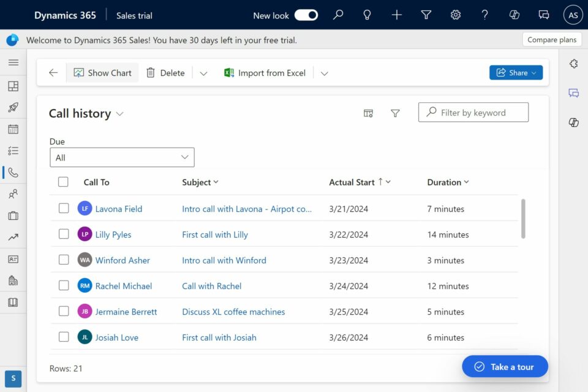The height and width of the screenshot is (392, 588).
Task: Check the box for Lavona Field row
Action: click(64, 209)
